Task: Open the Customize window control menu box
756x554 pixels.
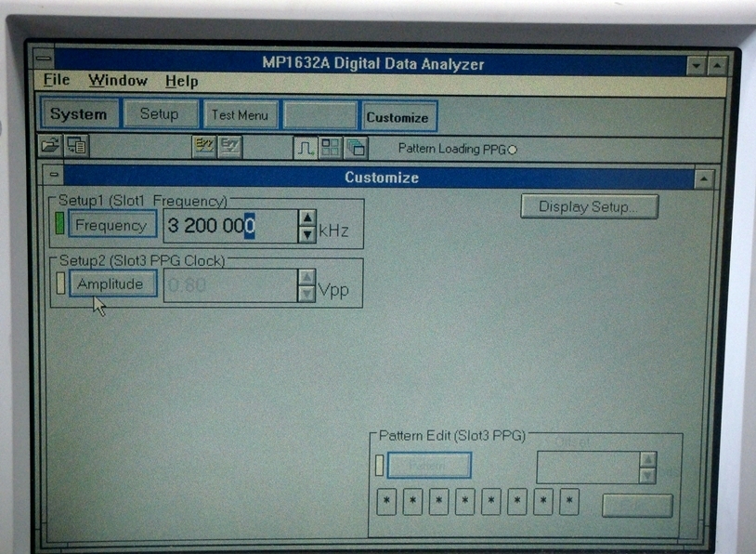Action: pyautogui.click(x=54, y=175)
